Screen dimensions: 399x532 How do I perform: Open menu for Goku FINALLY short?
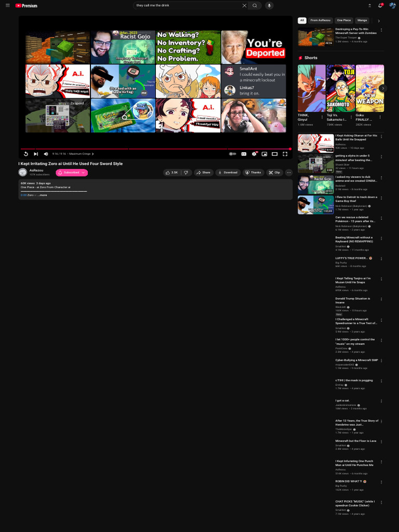[380, 117]
